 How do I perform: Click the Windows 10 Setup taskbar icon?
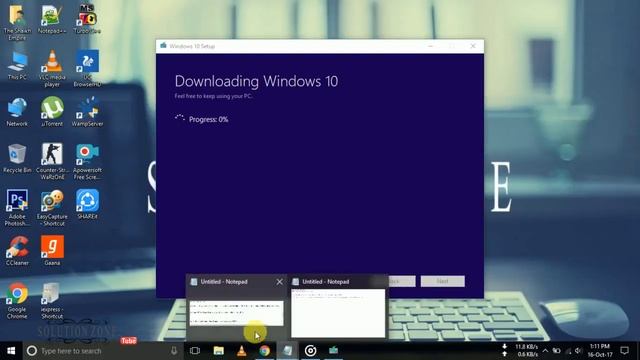coord(333,351)
